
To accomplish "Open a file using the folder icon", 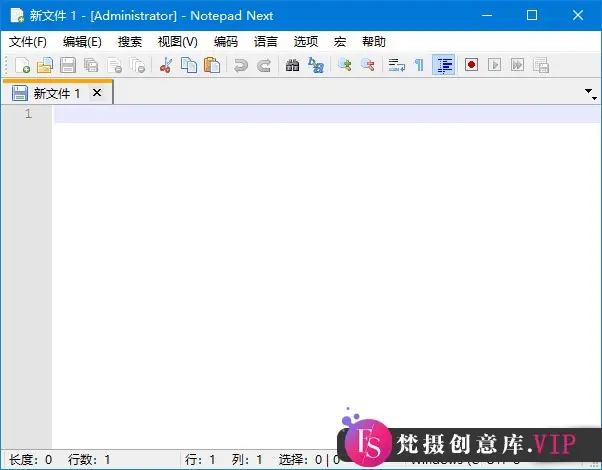I will point(45,65).
